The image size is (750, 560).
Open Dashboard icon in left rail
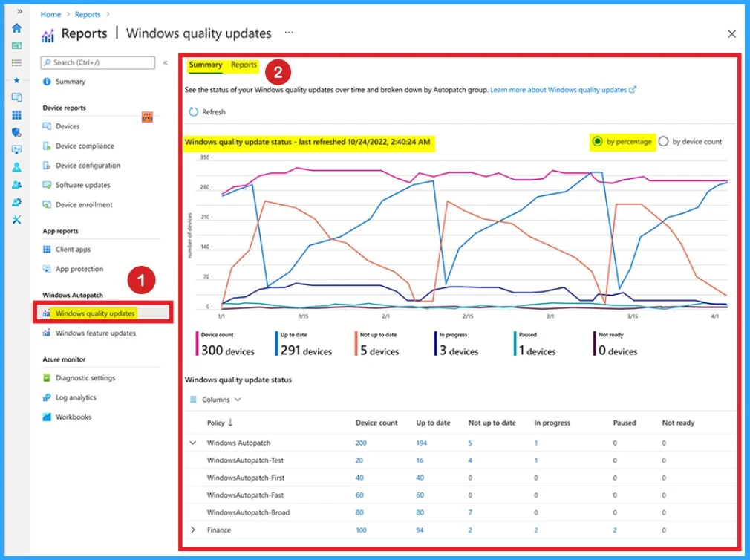[x=17, y=45]
